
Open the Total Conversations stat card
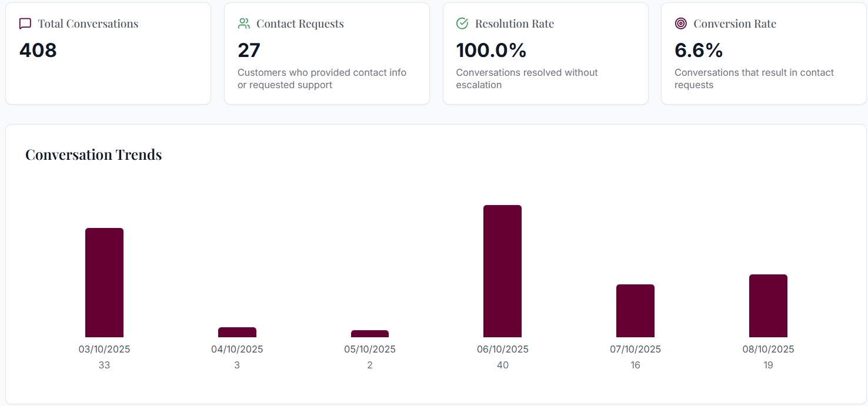click(x=108, y=53)
